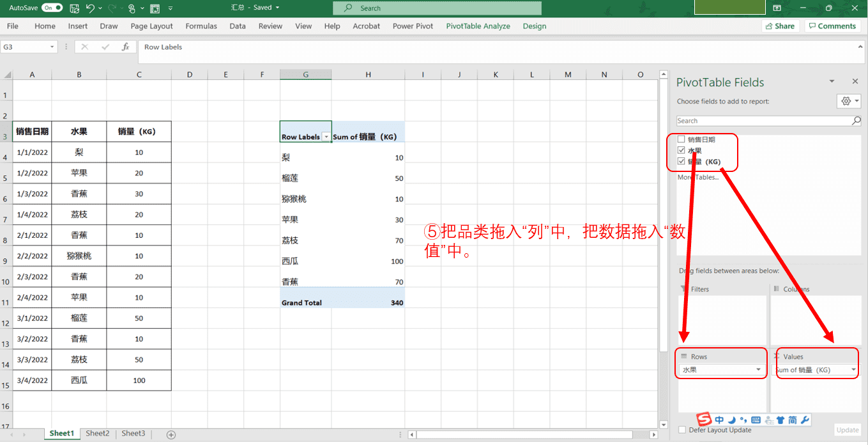Click the PivotTable Fields search box
The image size is (868, 445).
click(764, 121)
